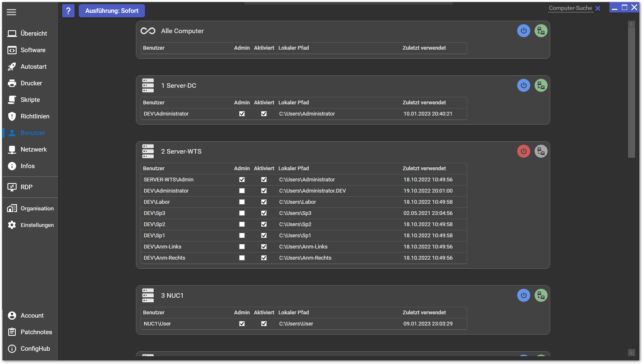Viewport: 643px width, 364px height.
Task: Click server icon of 1 Server-DC
Action: tap(148, 85)
